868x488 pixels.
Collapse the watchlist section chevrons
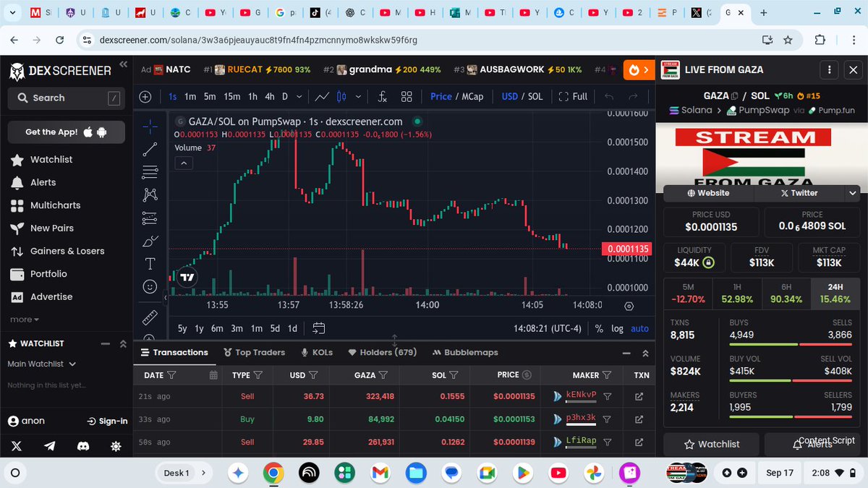tap(123, 343)
